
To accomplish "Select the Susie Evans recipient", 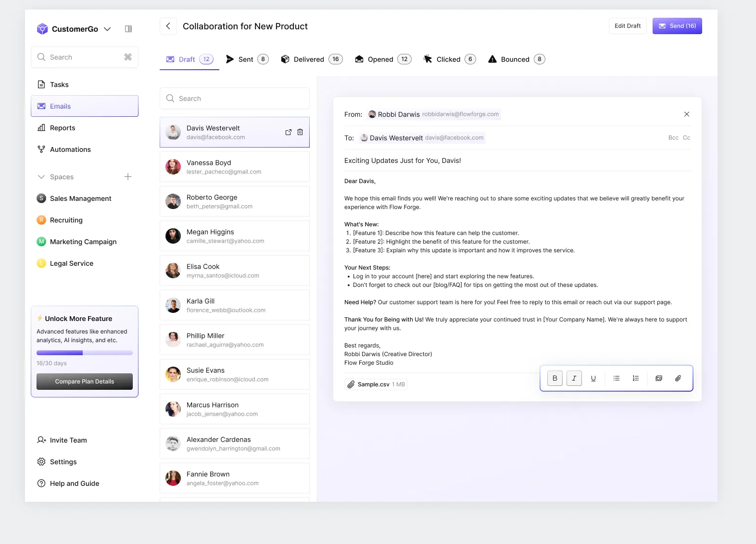I will point(235,374).
